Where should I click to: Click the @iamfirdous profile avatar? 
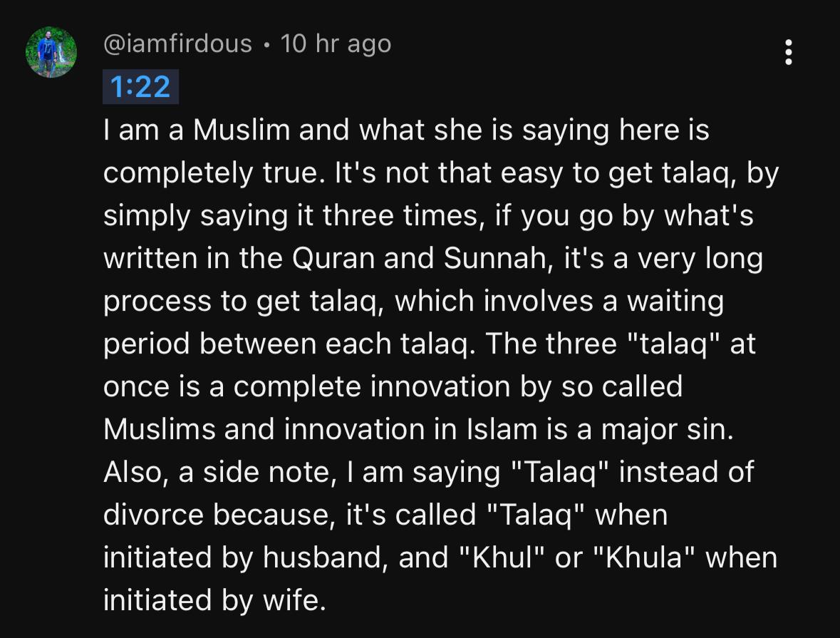pyautogui.click(x=51, y=52)
